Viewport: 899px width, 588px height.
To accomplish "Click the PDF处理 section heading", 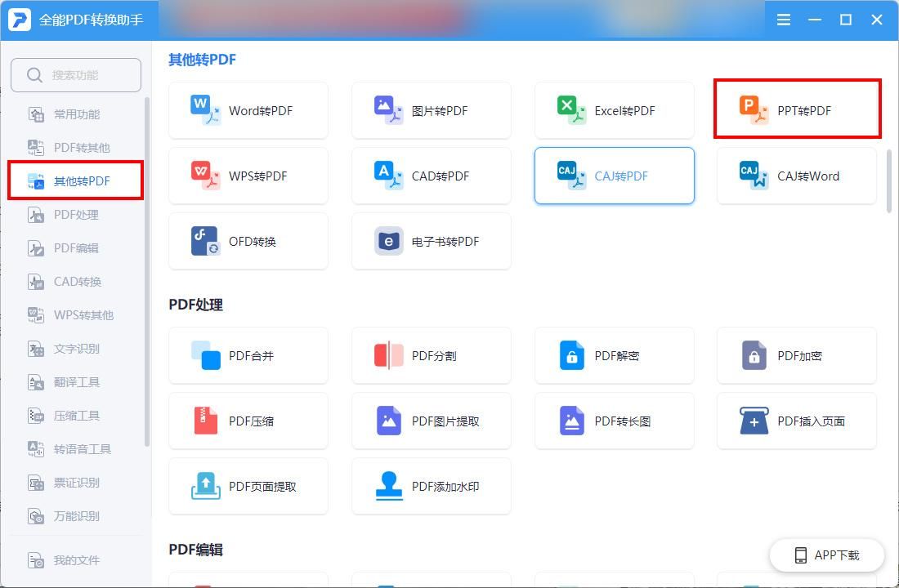I will click(x=195, y=305).
